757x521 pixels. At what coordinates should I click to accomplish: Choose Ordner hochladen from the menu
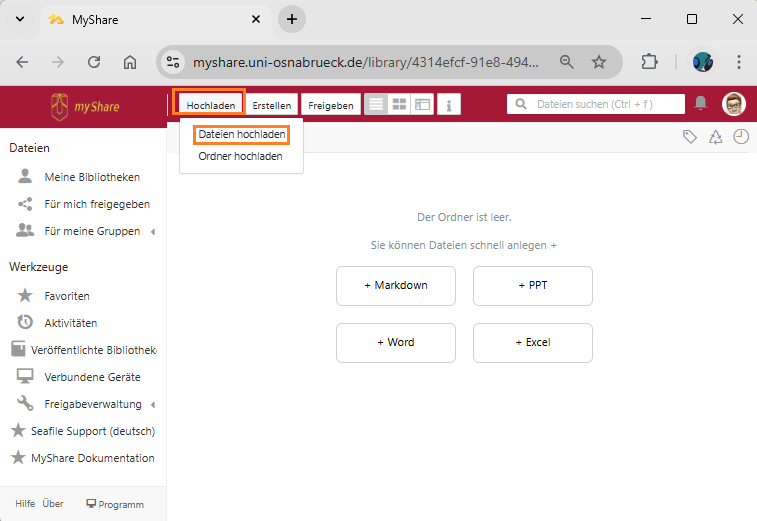pos(240,156)
